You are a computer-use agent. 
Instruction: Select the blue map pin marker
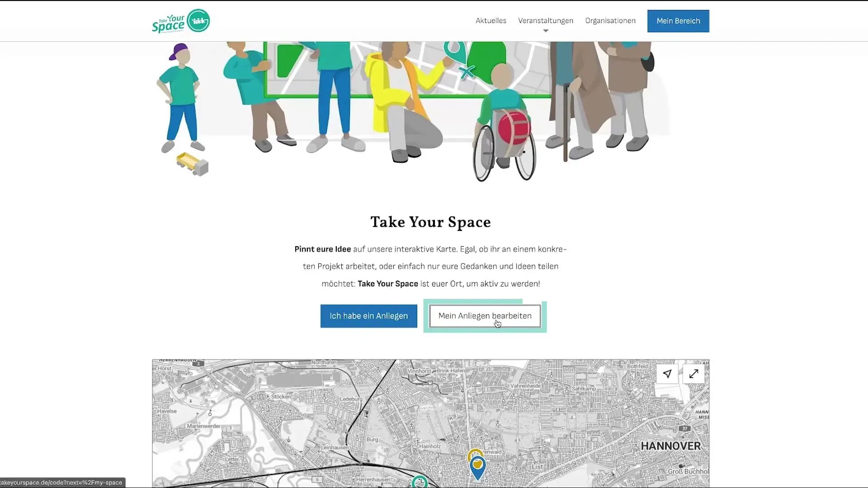(x=477, y=469)
